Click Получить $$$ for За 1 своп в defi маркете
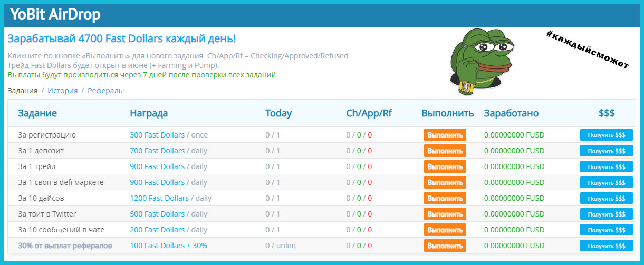 pyautogui.click(x=607, y=182)
